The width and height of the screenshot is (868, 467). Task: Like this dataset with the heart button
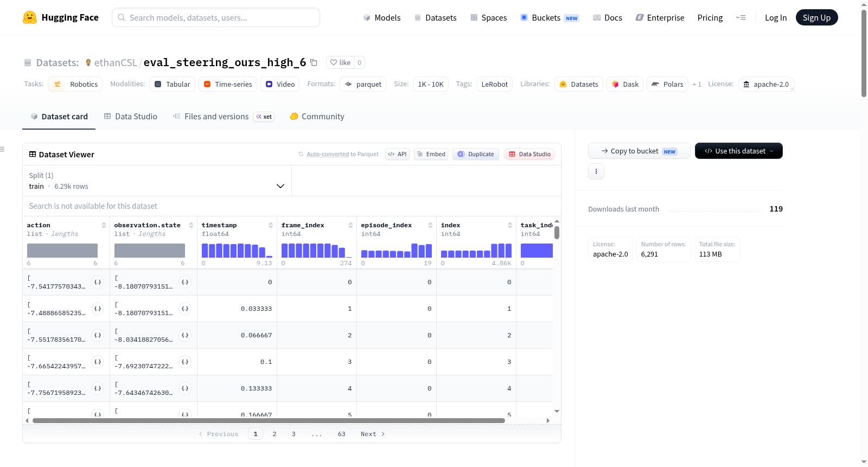click(x=340, y=62)
